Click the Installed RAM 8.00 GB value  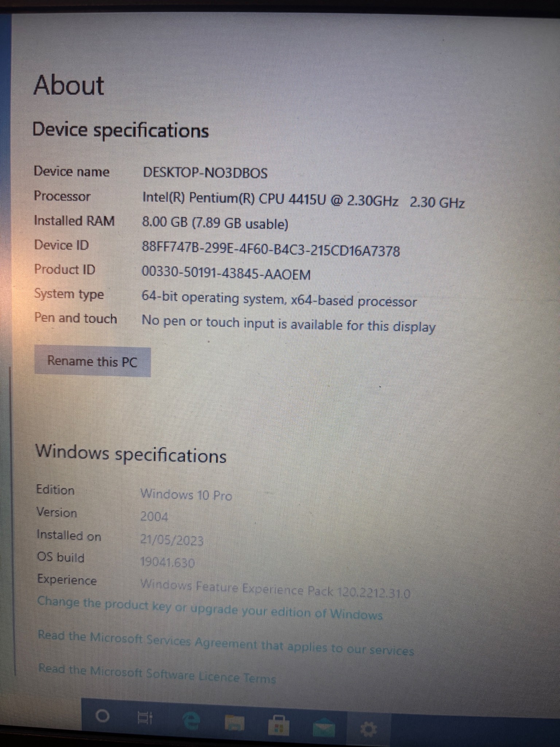click(x=215, y=222)
